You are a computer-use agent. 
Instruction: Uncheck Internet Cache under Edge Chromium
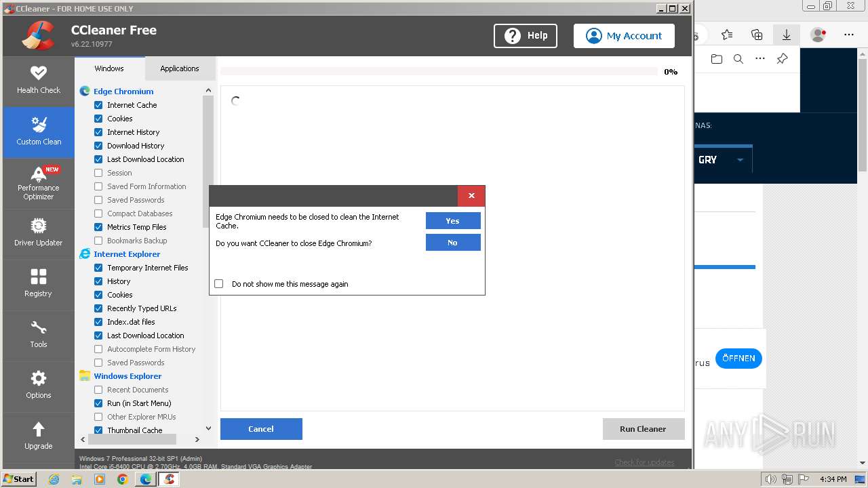pyautogui.click(x=98, y=105)
